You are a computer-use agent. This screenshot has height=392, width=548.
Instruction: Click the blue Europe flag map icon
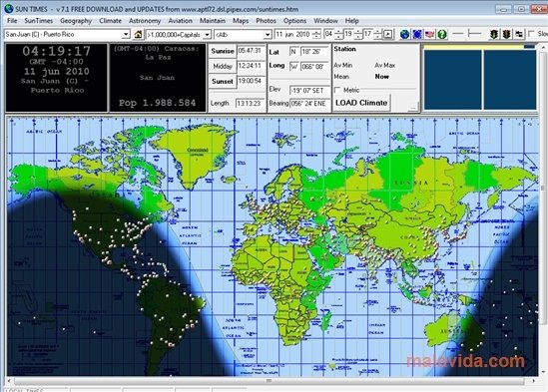[x=417, y=34]
